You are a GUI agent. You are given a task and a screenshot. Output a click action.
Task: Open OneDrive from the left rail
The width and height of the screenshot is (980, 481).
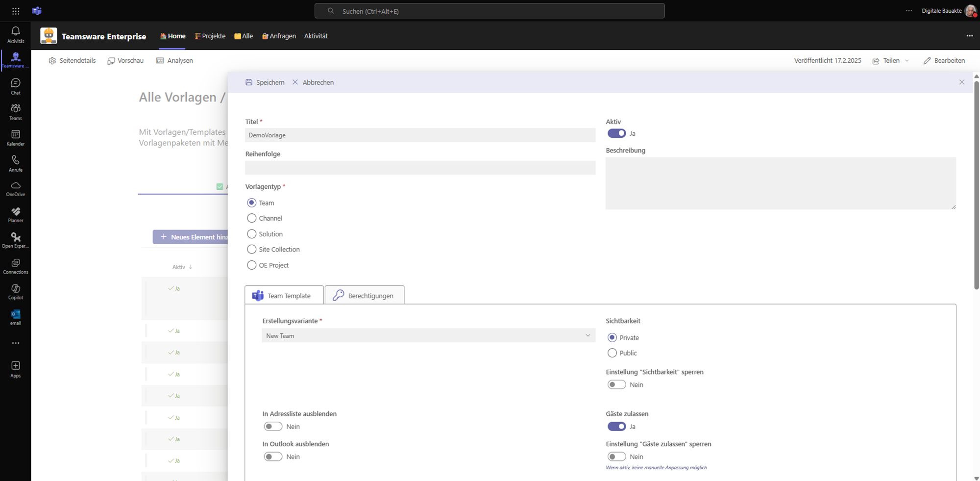point(16,188)
